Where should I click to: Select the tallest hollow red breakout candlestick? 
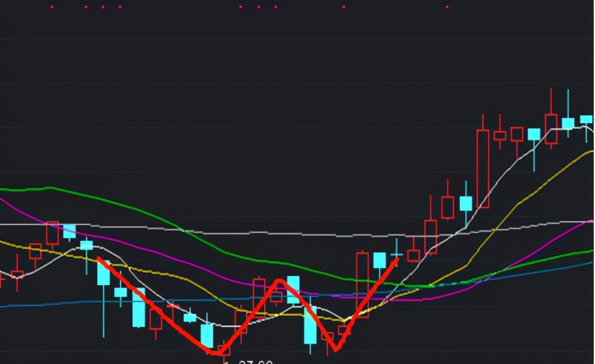(x=483, y=168)
